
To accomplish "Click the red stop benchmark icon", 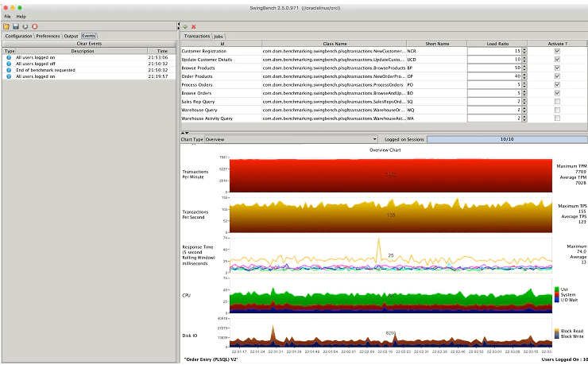I will [x=34, y=26].
